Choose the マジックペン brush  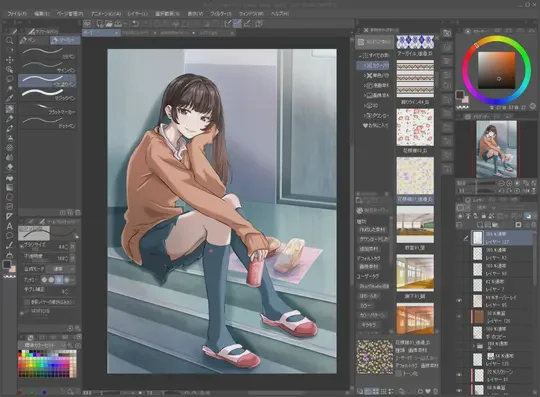pos(47,94)
